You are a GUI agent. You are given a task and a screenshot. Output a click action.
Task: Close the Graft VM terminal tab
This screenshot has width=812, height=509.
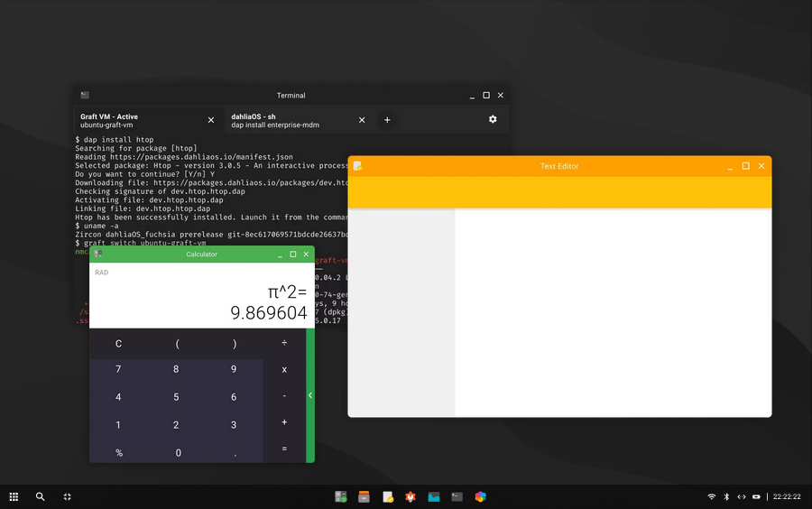tap(211, 120)
